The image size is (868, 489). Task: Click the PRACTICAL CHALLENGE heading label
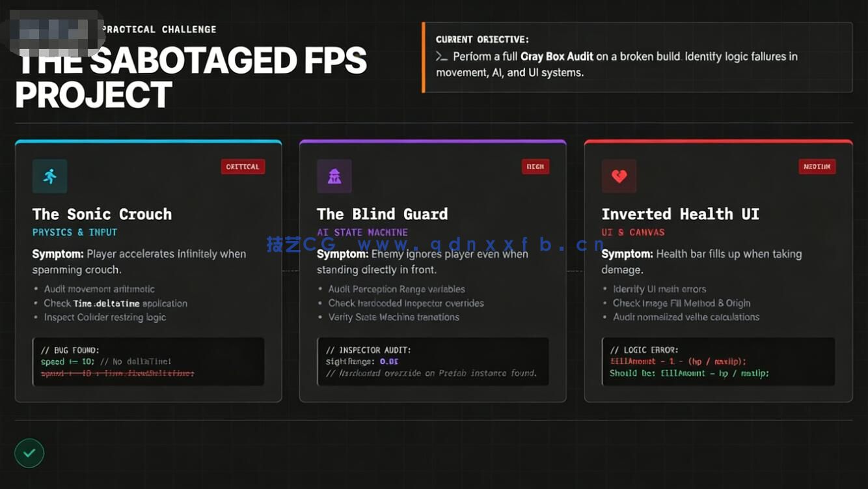click(x=159, y=29)
